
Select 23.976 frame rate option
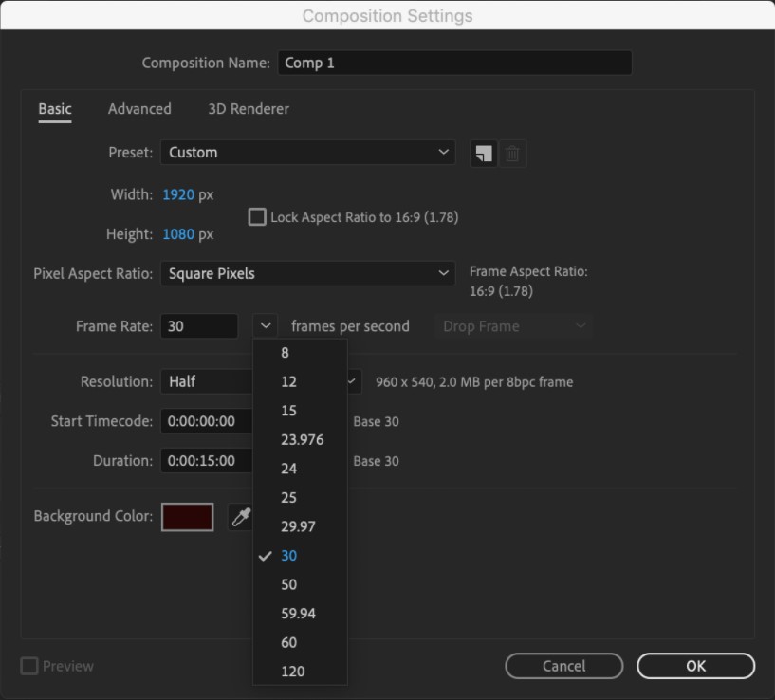click(x=300, y=439)
